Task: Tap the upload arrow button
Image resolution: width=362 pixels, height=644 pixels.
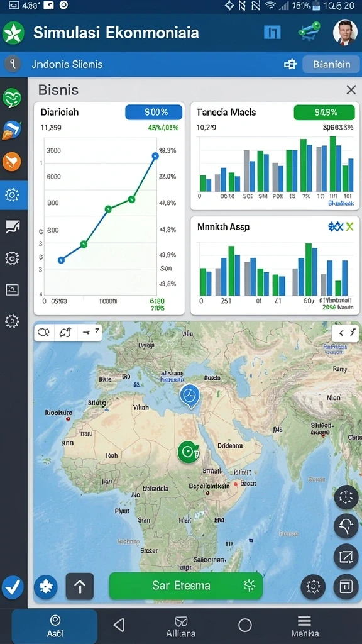Action: pos(80,586)
